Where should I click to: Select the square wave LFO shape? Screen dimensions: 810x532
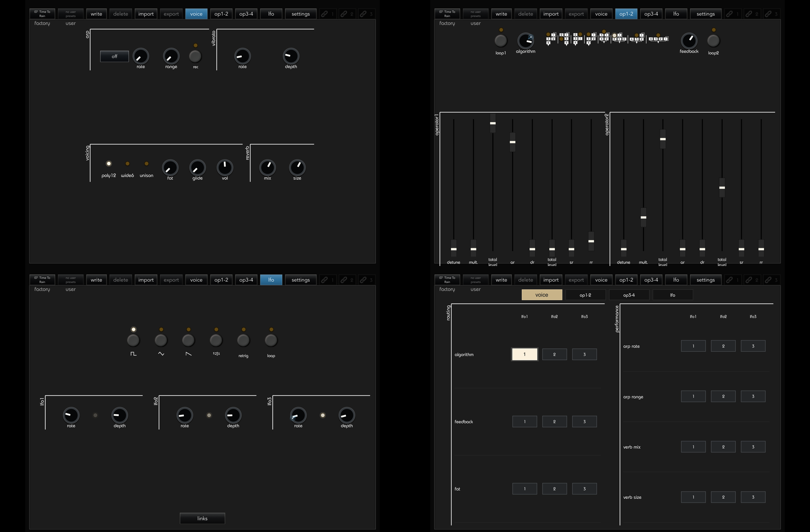point(133,340)
